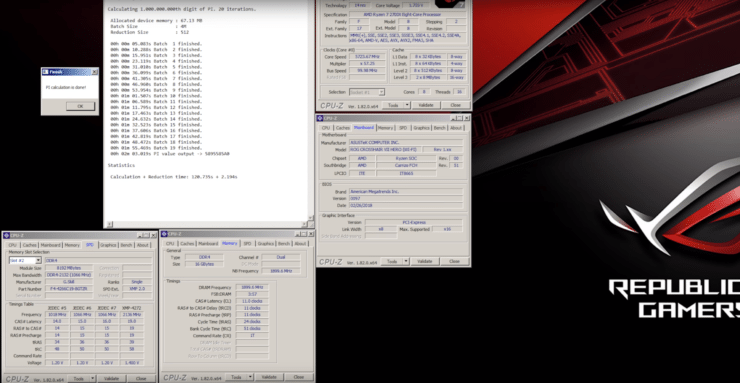The height and width of the screenshot is (383, 740).
Task: Click the Tools button in the Memory window
Action: coord(236,377)
